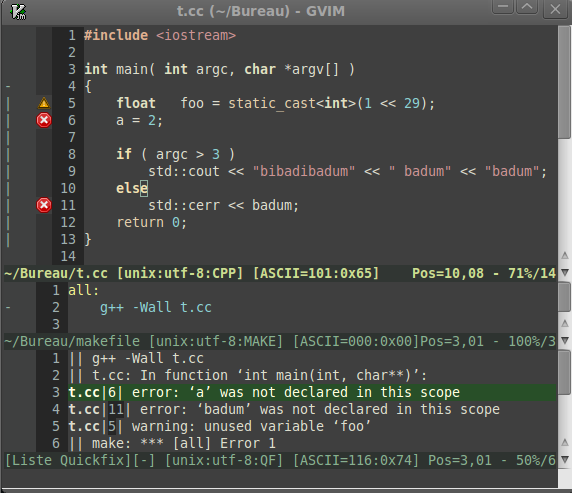The image size is (572, 493).
Task: Click the t.cc status line
Action: pos(280,273)
